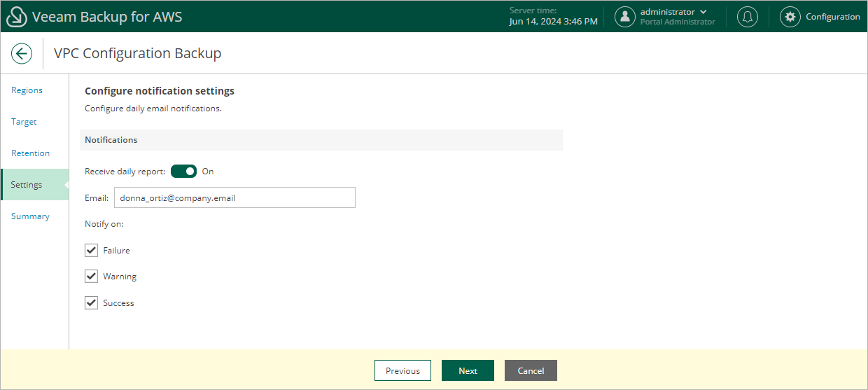Click the Notifications section header
The width and height of the screenshot is (868, 390).
[321, 140]
